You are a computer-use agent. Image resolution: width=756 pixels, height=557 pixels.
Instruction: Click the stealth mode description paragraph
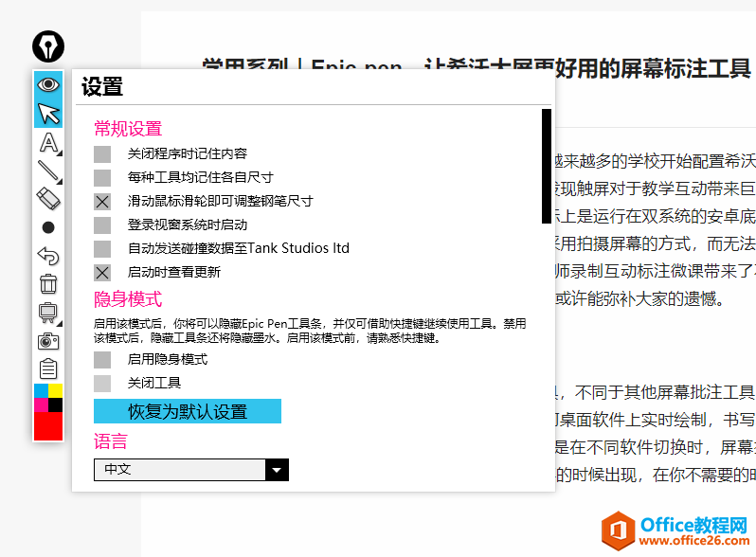pyautogui.click(x=310, y=331)
